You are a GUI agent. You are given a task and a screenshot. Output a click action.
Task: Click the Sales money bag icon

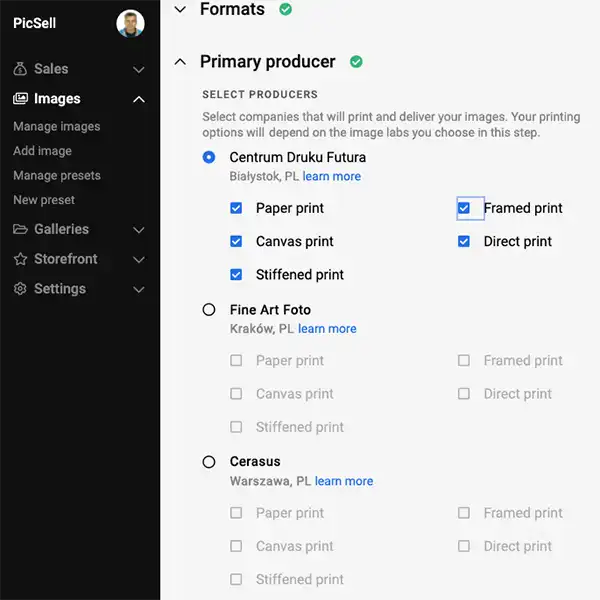(x=20, y=69)
